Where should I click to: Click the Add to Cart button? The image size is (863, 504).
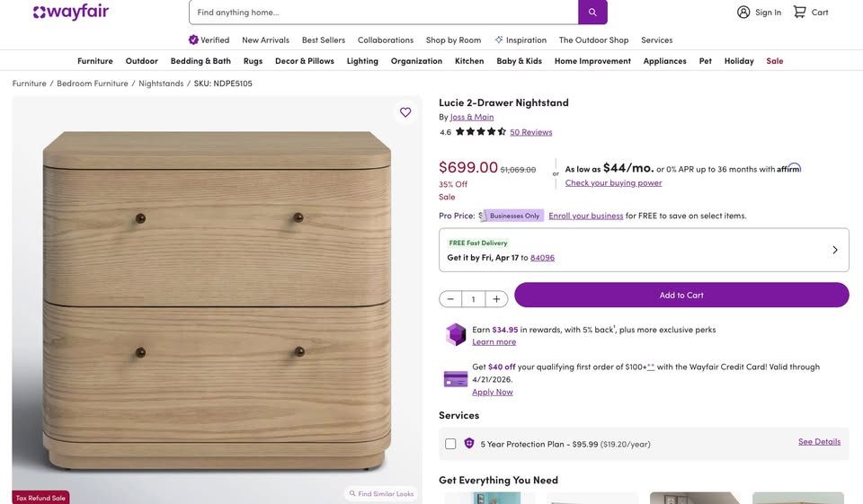pyautogui.click(x=681, y=295)
